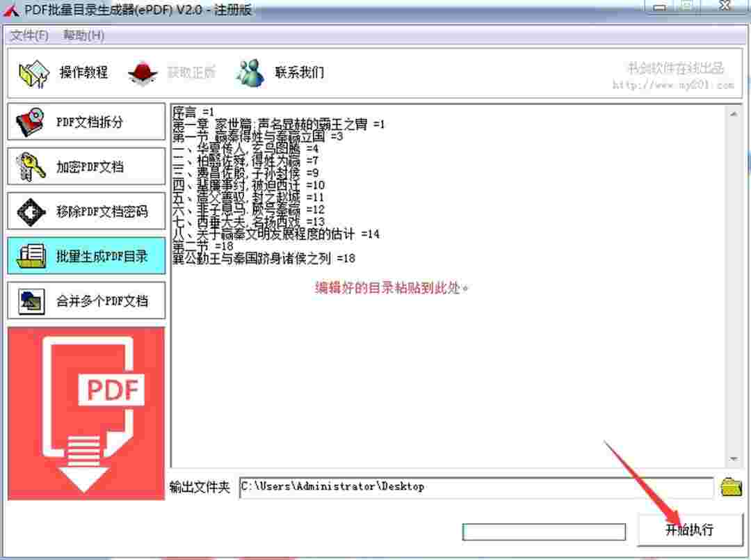Viewport: 751px width, 560px height.
Task: Click the scrollbar down arrow of the TOC area
Action: point(734,458)
